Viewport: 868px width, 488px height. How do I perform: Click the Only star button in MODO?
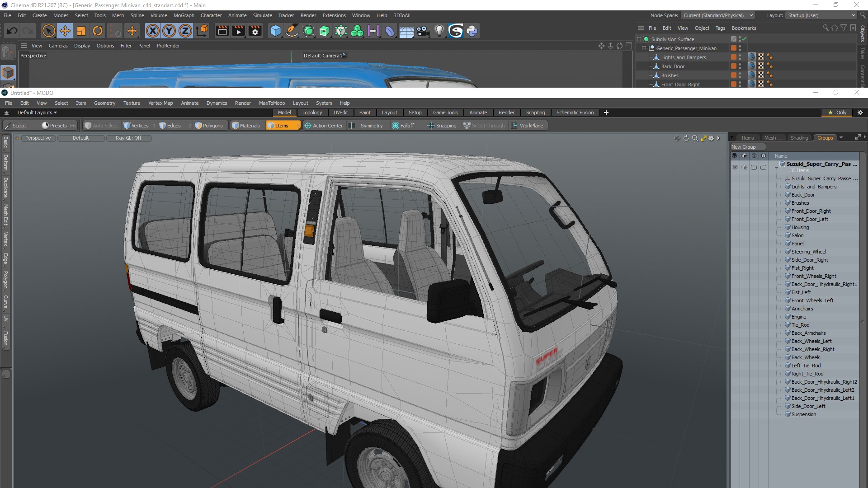(837, 113)
